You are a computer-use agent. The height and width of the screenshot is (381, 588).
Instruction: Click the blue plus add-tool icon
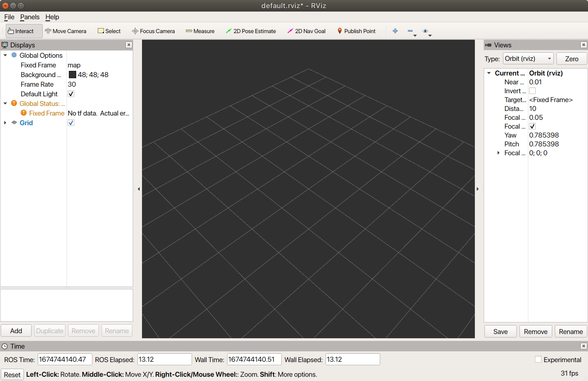coord(395,31)
